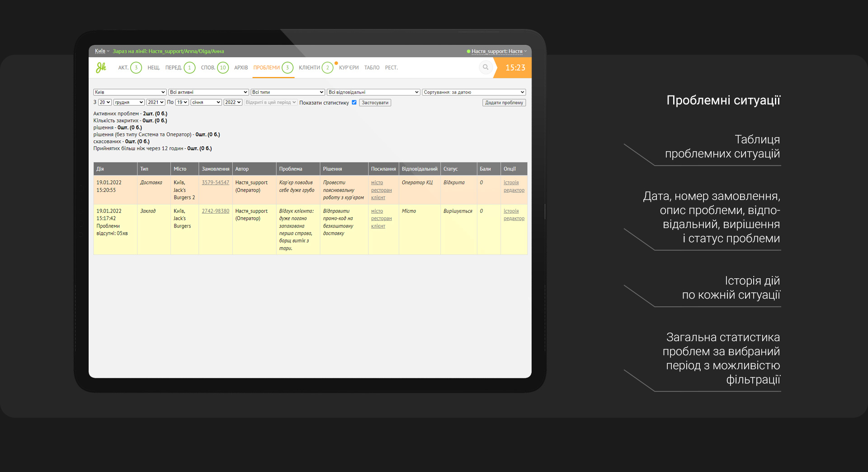
Task: Click the АКТ. counter badge showing 3
Action: 136,68
